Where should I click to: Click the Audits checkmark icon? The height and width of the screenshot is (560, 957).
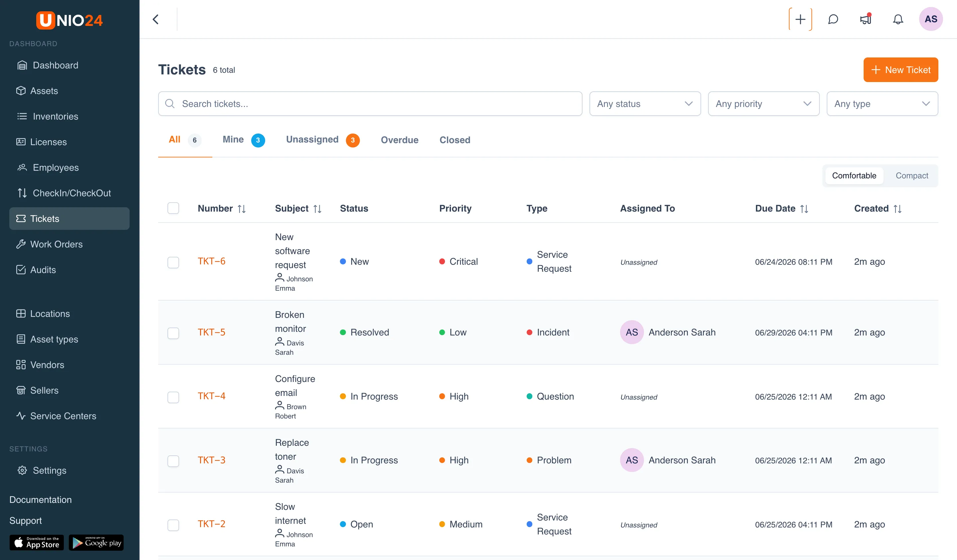click(x=21, y=270)
